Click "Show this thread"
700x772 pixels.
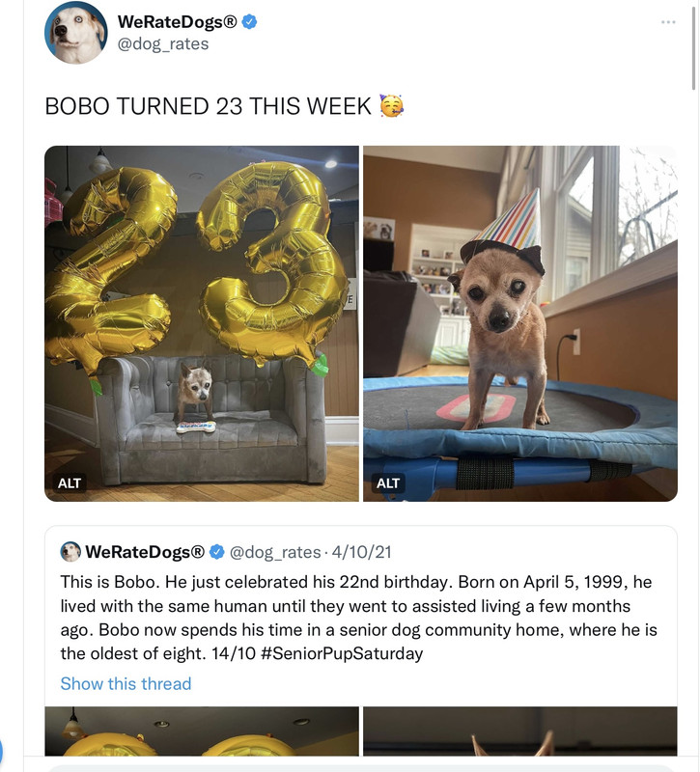126,683
